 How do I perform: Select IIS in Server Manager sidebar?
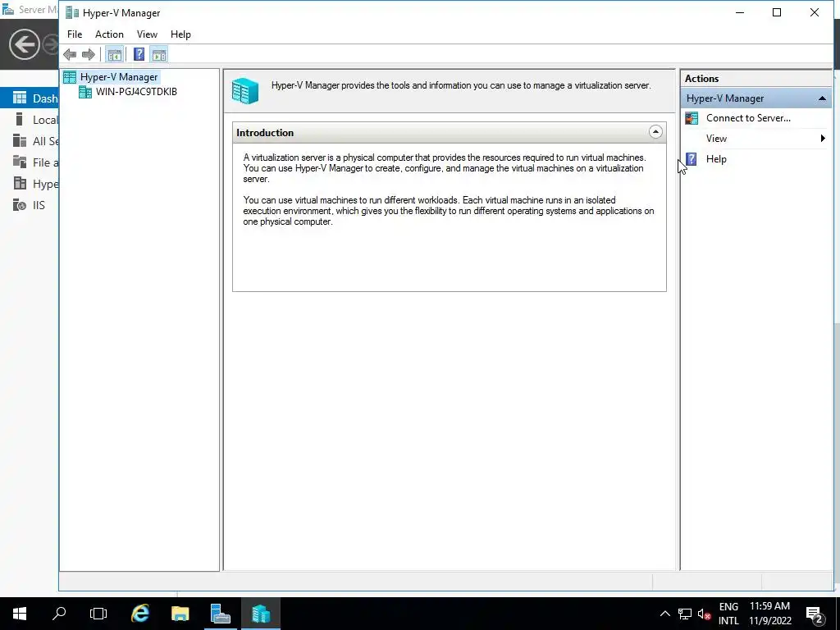tap(30, 205)
